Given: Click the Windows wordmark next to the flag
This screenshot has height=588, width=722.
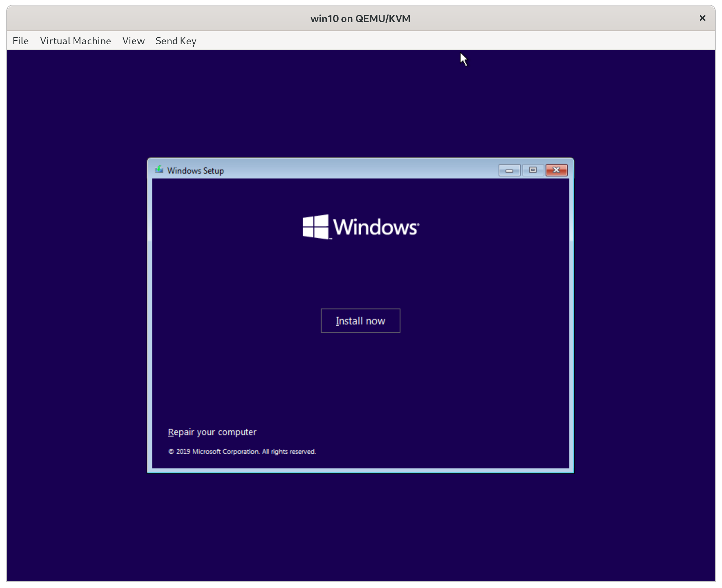Looking at the screenshot, I should click(376, 227).
